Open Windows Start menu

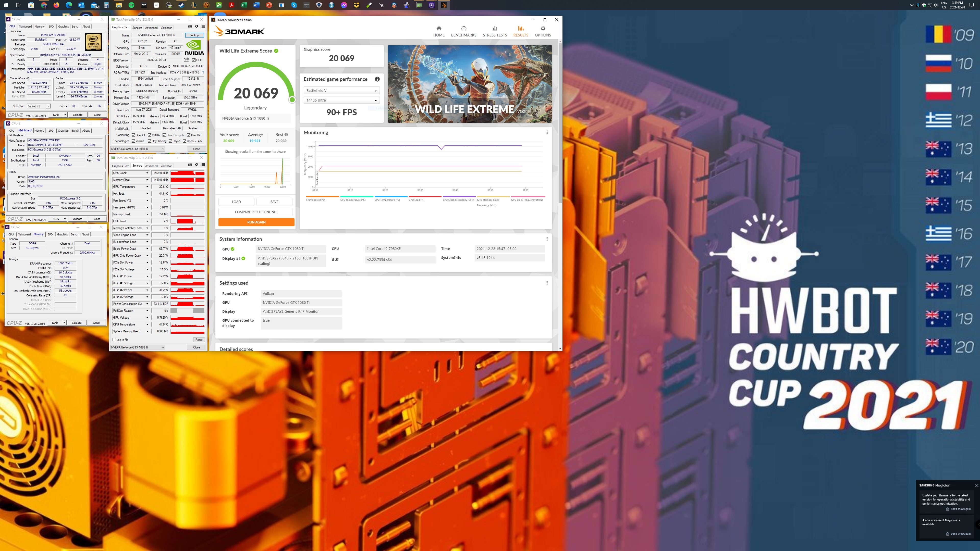click(6, 5)
